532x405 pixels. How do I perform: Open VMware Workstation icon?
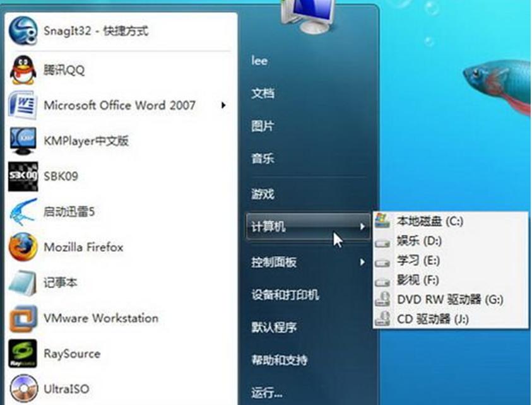[x=23, y=318]
